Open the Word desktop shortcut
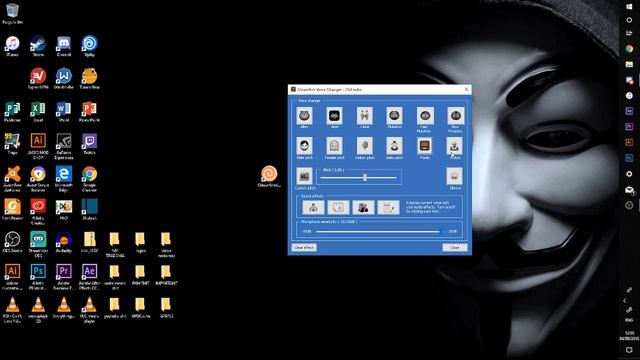The height and width of the screenshot is (360, 640). 64,111
